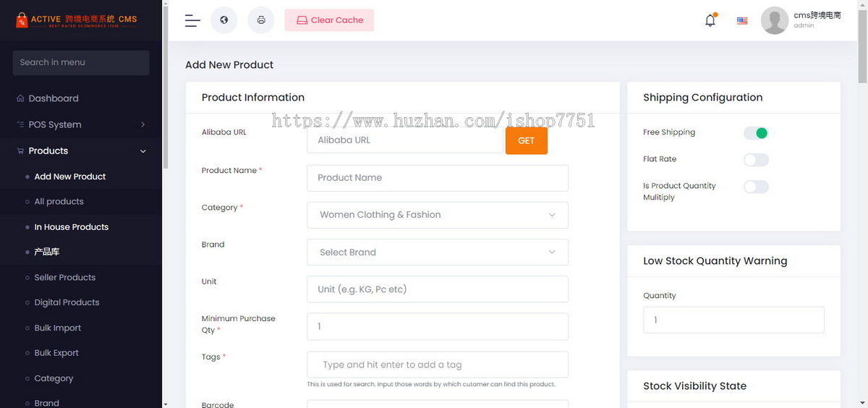This screenshot has width=868, height=408.
Task: Click the Shipping Configuration heading
Action: pos(703,98)
